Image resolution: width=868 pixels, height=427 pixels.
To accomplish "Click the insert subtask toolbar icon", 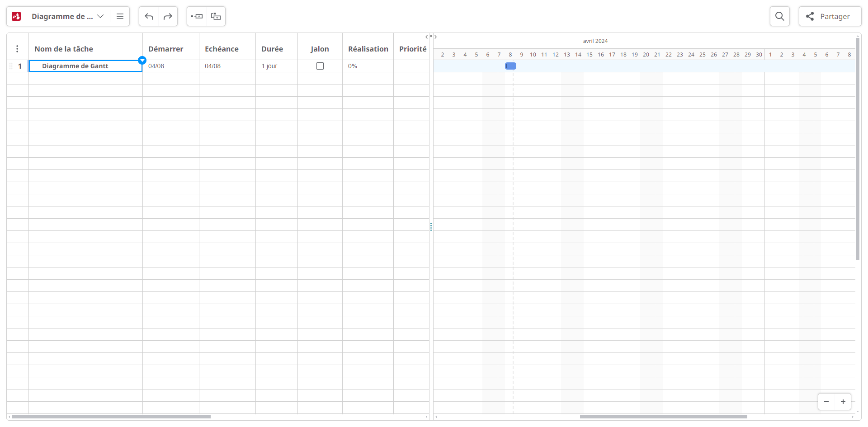I will pos(216,16).
